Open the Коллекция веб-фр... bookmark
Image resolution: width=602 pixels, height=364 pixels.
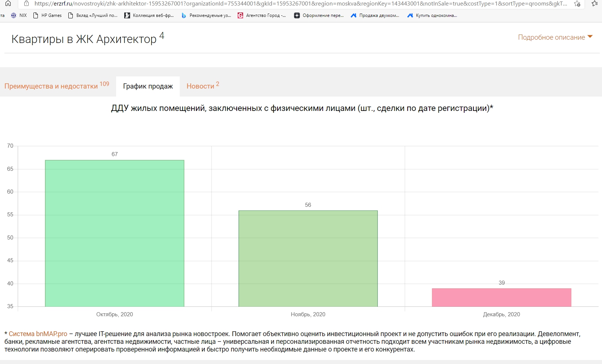click(149, 15)
